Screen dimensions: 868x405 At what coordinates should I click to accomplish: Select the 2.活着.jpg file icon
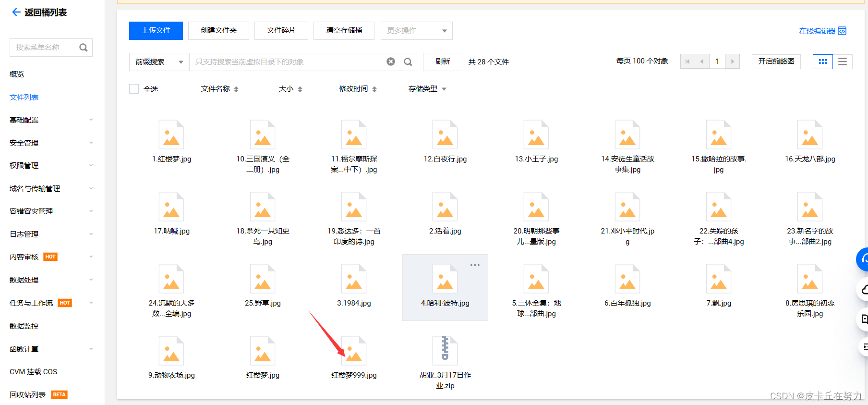[x=445, y=207]
